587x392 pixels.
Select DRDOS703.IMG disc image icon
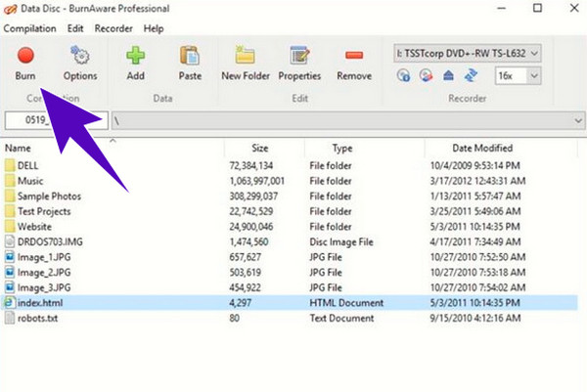point(10,241)
